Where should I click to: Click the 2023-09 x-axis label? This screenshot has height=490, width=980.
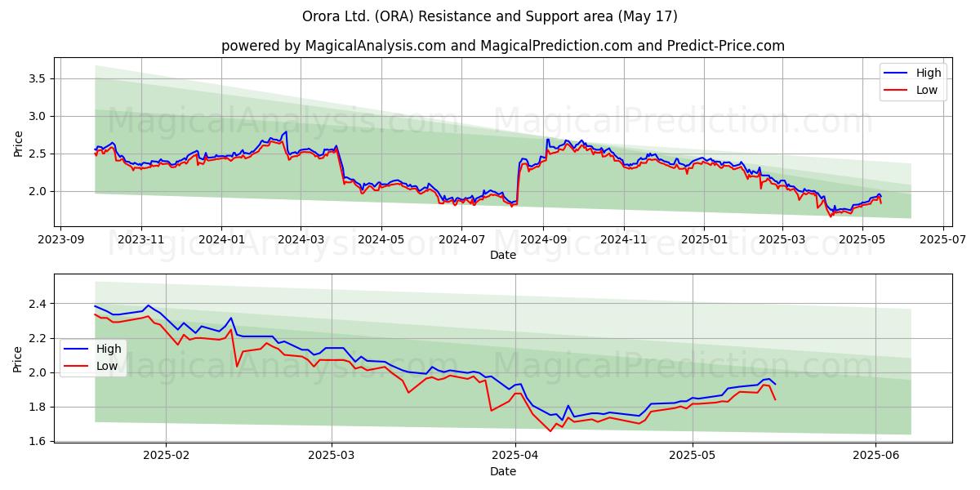tap(60, 240)
